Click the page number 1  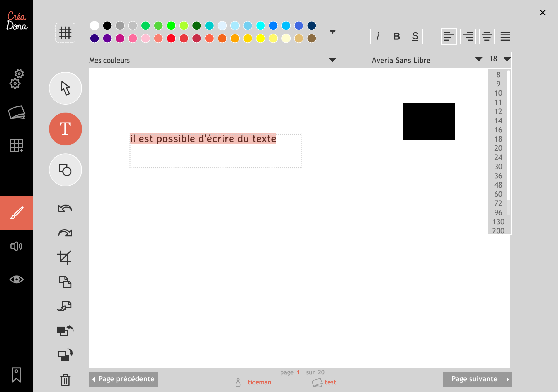click(298, 372)
